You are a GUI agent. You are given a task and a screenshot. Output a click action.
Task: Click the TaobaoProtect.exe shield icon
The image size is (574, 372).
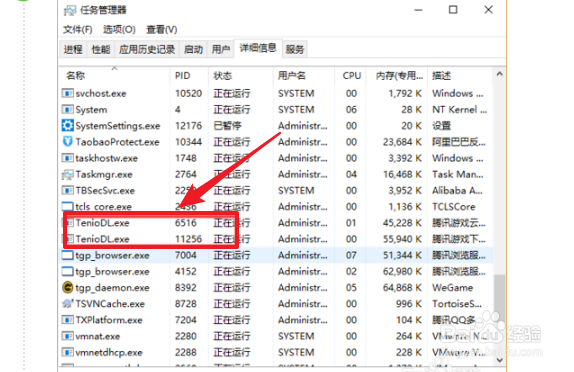(67, 142)
